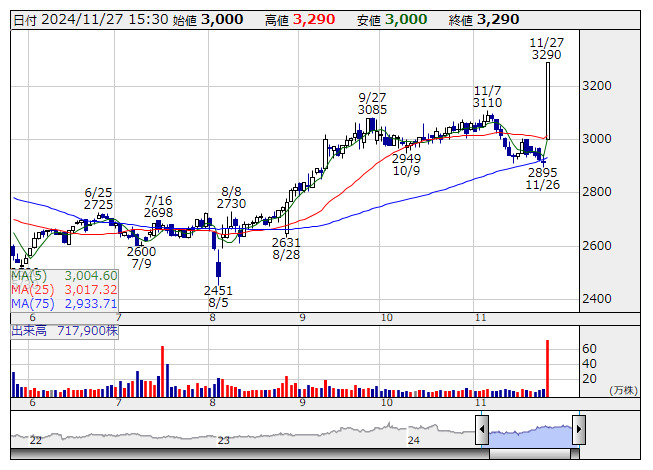Click the (万株) unit label
Image resolution: width=653 pixels, height=470 pixels.
tap(623, 390)
